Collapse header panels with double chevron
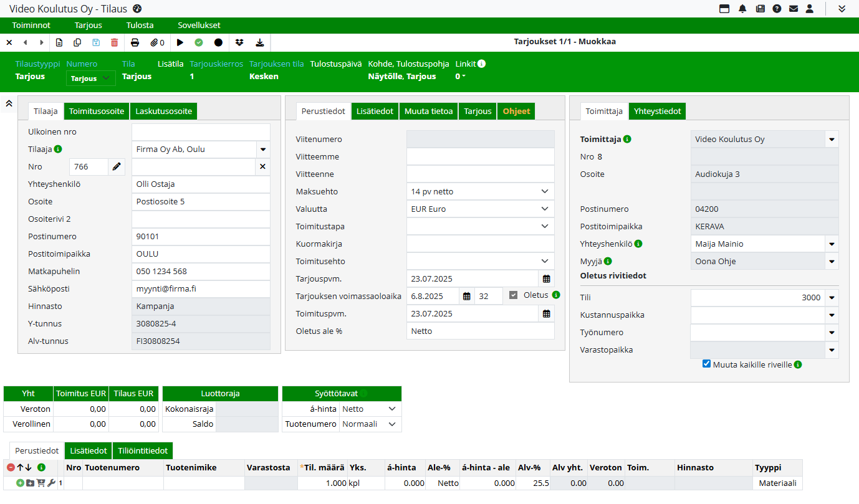This screenshot has height=504, width=859. pyautogui.click(x=9, y=103)
